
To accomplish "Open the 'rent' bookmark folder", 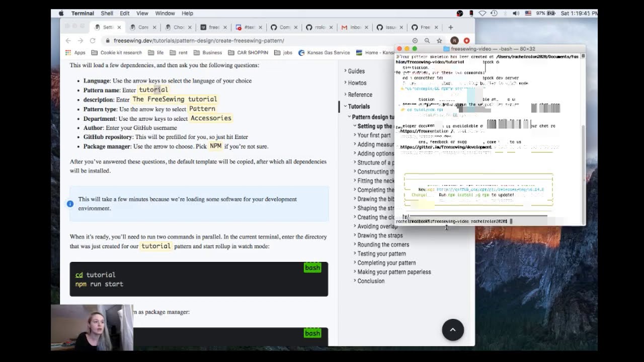I will [178, 52].
